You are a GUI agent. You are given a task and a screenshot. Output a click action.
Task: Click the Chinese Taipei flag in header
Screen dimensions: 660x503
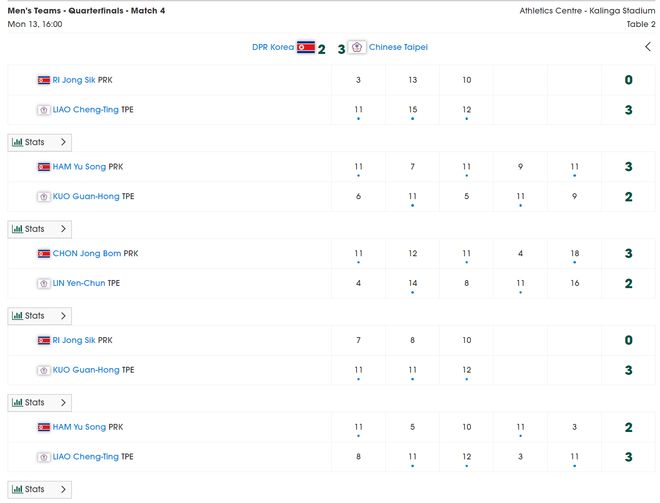[357, 47]
